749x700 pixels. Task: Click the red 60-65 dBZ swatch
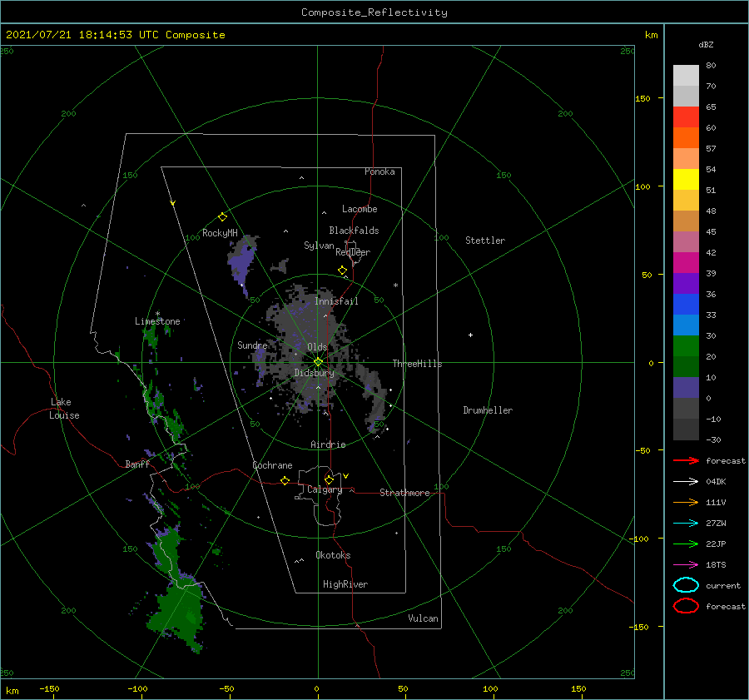(x=686, y=117)
